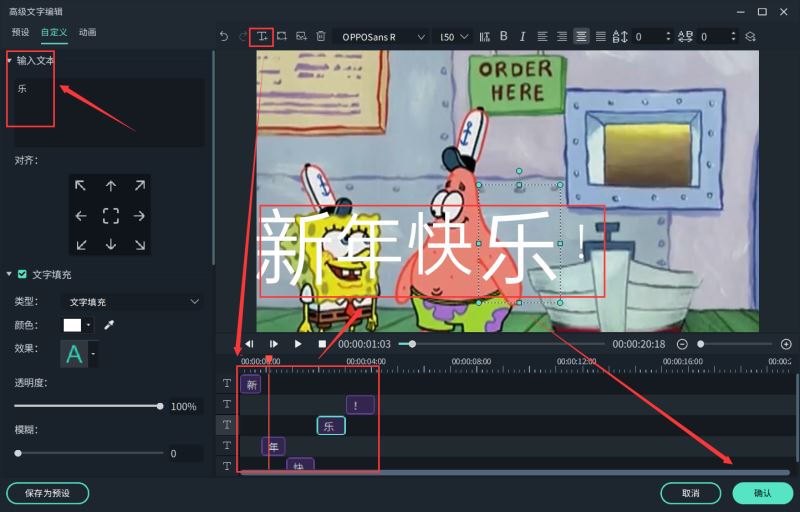
Task: Stop the preview playback
Action: [x=322, y=344]
